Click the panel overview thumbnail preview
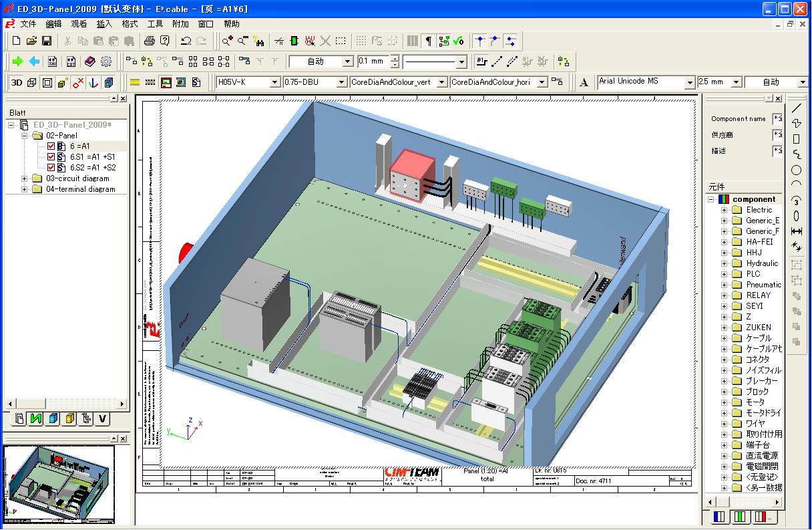Image resolution: width=812 pixels, height=530 pixels. pos(58,484)
